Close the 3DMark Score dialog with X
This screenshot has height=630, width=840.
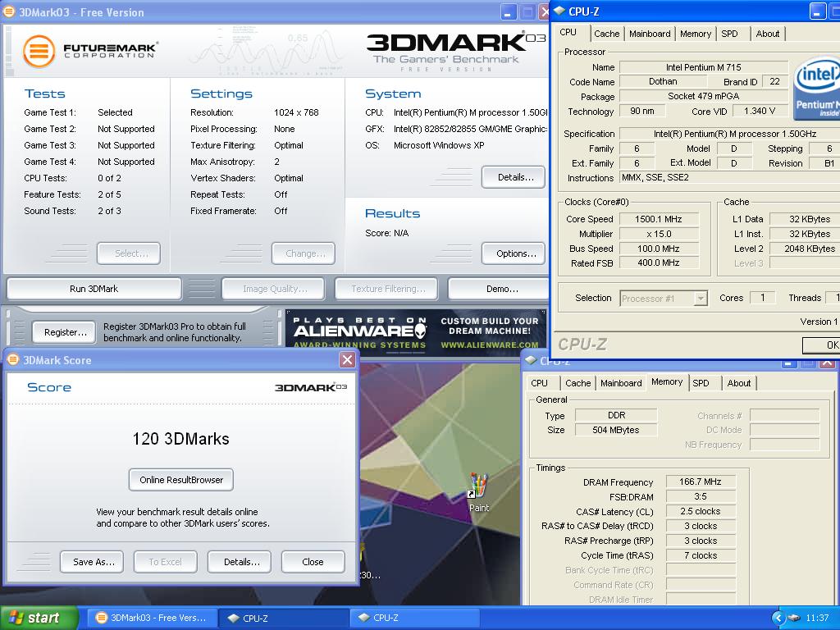(x=347, y=359)
